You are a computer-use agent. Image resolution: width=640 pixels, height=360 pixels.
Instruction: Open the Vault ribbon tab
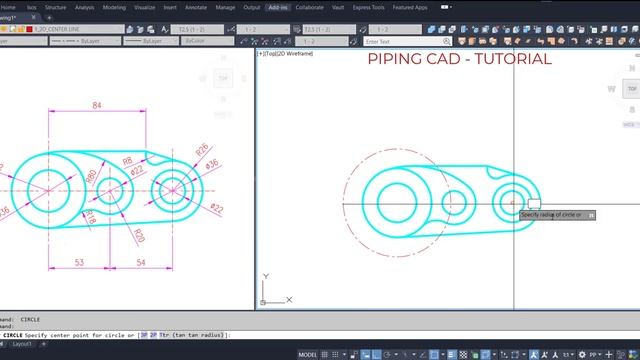pos(338,7)
